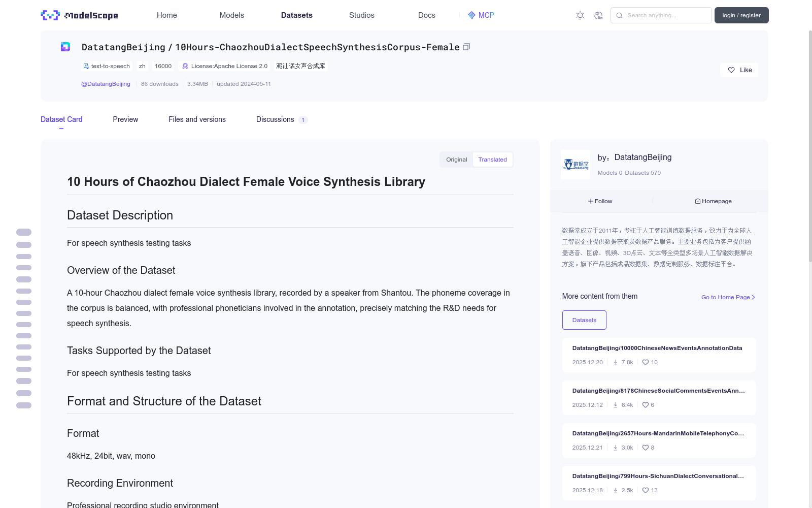Click the "48kHz, 24bit, wav, mono" text
The width and height of the screenshot is (812, 508).
(x=111, y=456)
